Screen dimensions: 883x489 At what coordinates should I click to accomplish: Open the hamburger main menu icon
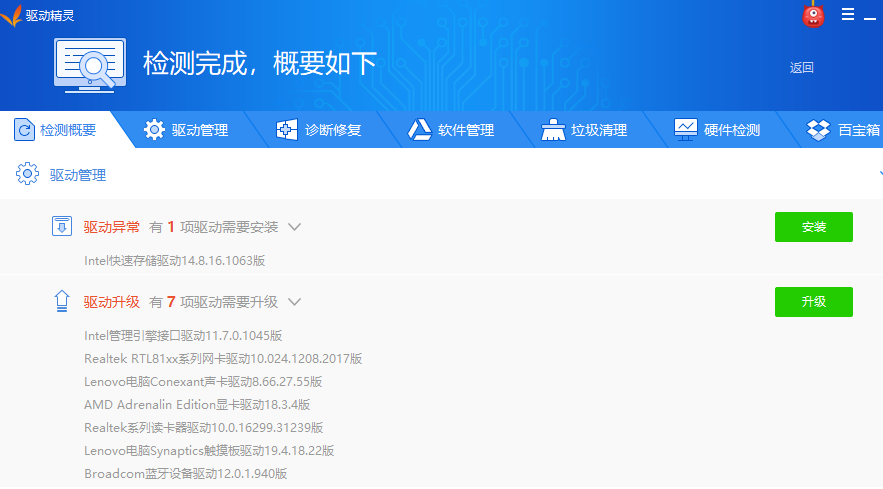848,14
